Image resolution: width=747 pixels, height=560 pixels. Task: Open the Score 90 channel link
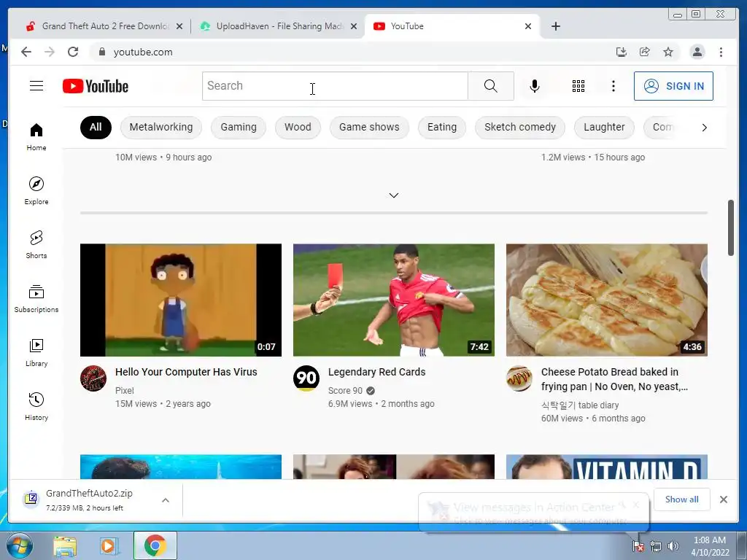(x=345, y=391)
